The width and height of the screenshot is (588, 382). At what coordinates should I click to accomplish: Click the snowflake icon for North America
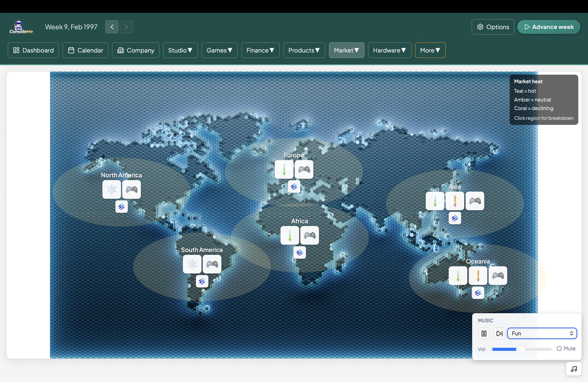[x=111, y=189]
